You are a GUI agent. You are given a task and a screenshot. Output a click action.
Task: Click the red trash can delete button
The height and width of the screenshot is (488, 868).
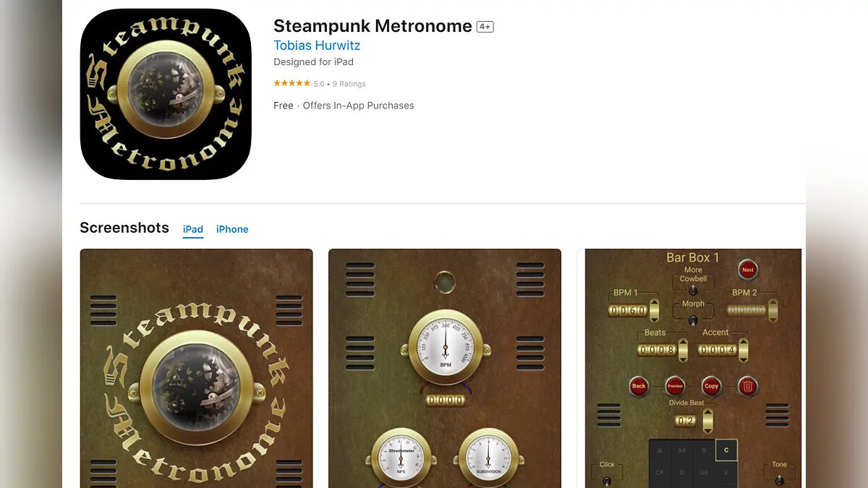coord(748,385)
